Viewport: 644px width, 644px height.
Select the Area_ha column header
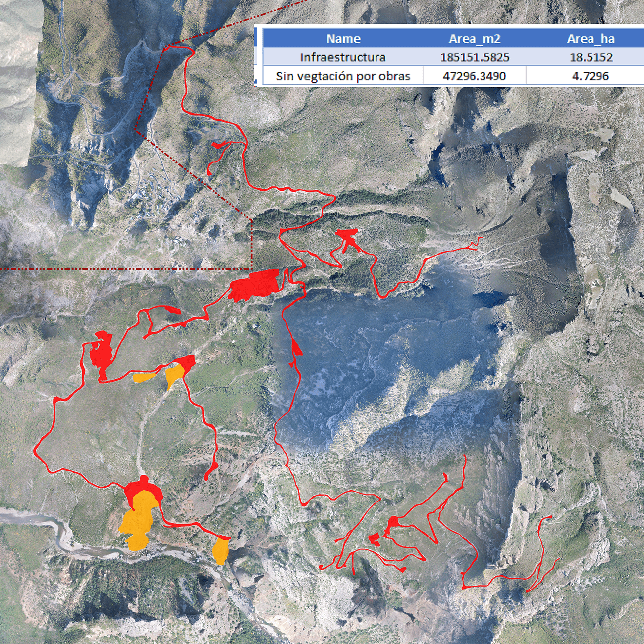click(590, 39)
